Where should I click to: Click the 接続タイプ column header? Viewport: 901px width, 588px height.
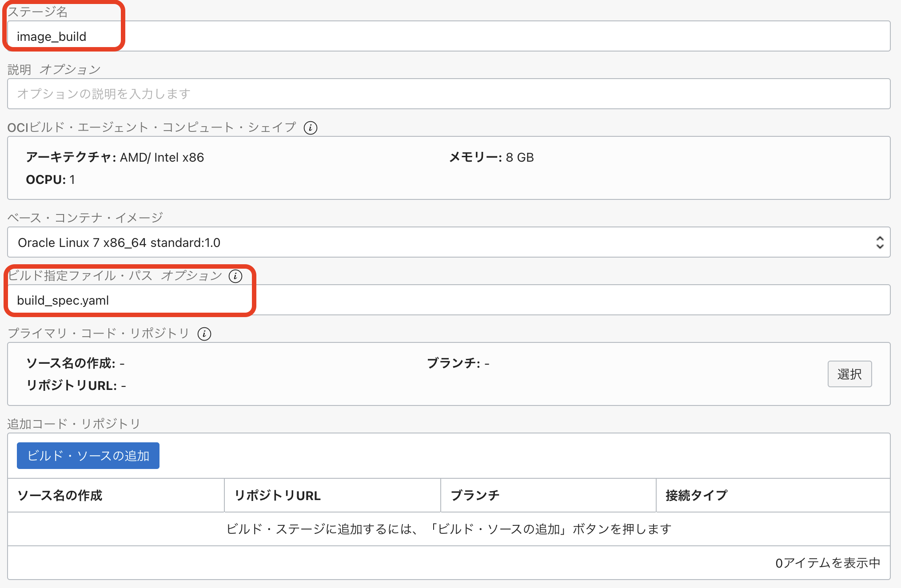click(x=696, y=495)
